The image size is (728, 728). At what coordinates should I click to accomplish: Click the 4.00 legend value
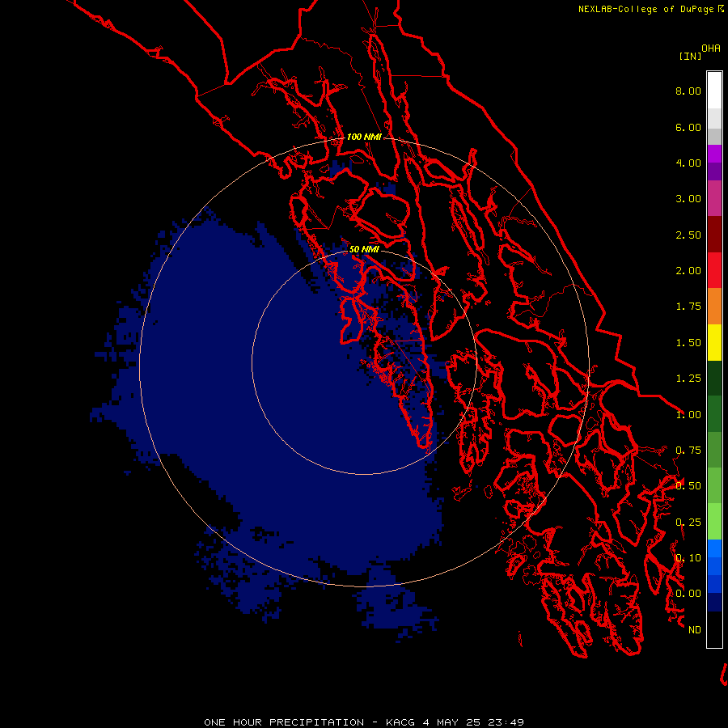(688, 163)
